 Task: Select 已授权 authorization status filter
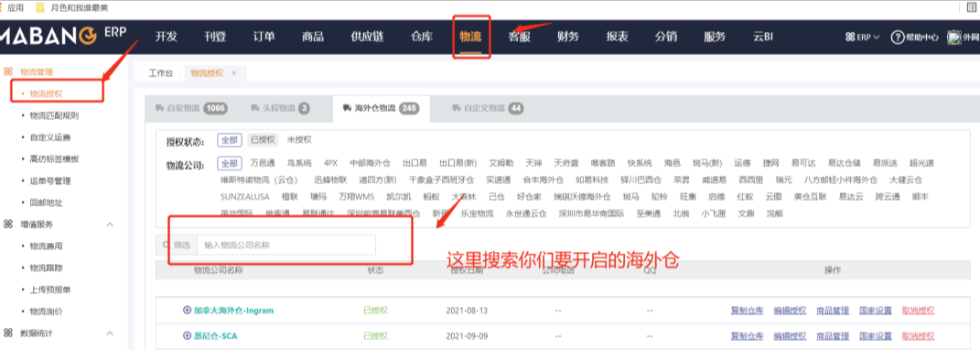pos(262,139)
